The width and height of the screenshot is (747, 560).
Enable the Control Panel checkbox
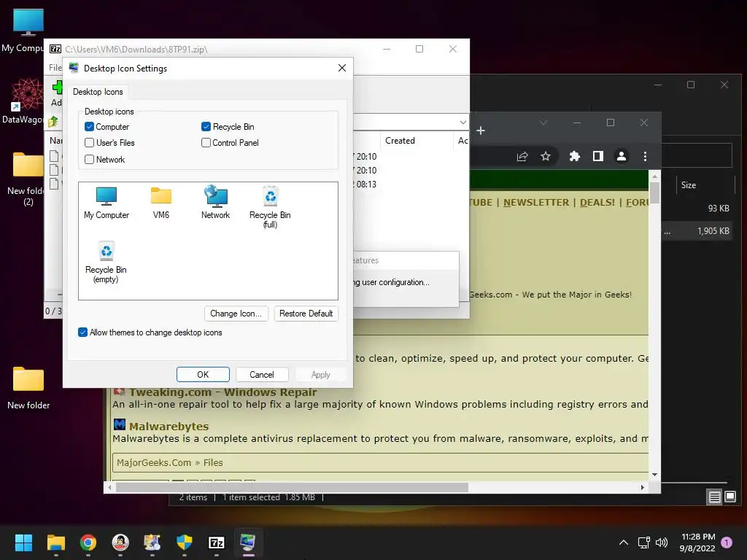[x=206, y=142]
